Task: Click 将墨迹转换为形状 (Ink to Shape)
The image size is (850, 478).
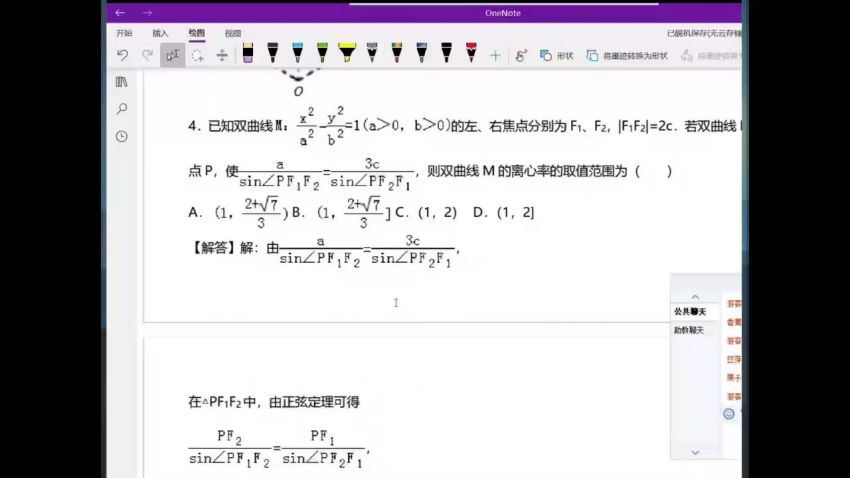Action: (627, 55)
